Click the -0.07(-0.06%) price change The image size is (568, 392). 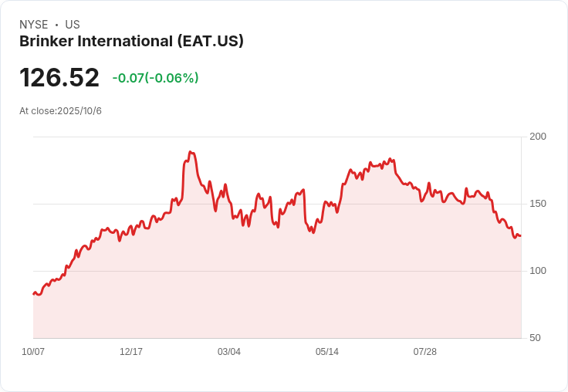click(x=155, y=78)
